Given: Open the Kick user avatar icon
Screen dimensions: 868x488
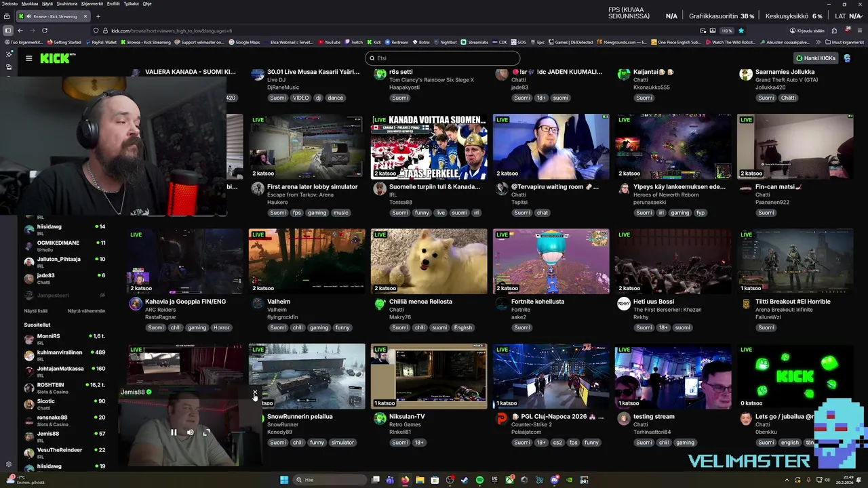Looking at the screenshot, I should click(x=847, y=58).
